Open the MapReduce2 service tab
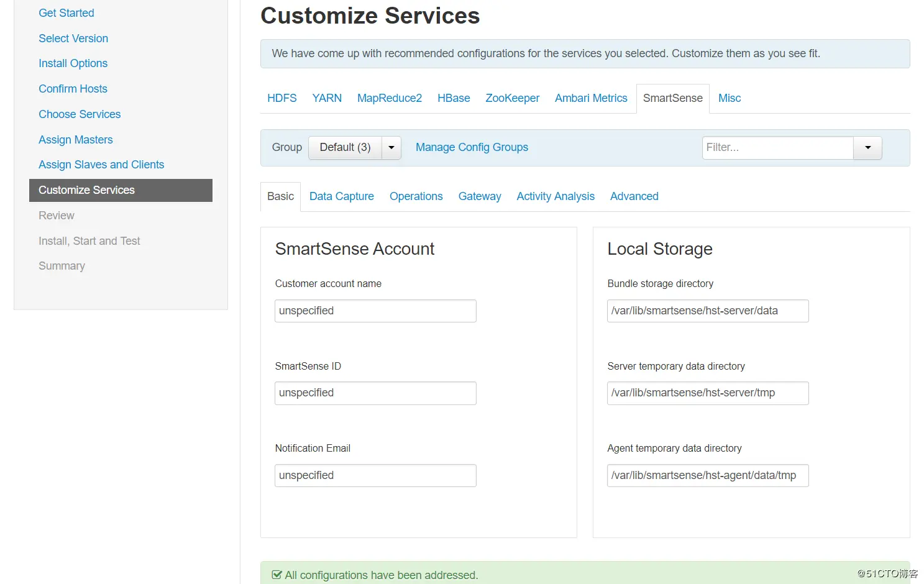 point(390,98)
